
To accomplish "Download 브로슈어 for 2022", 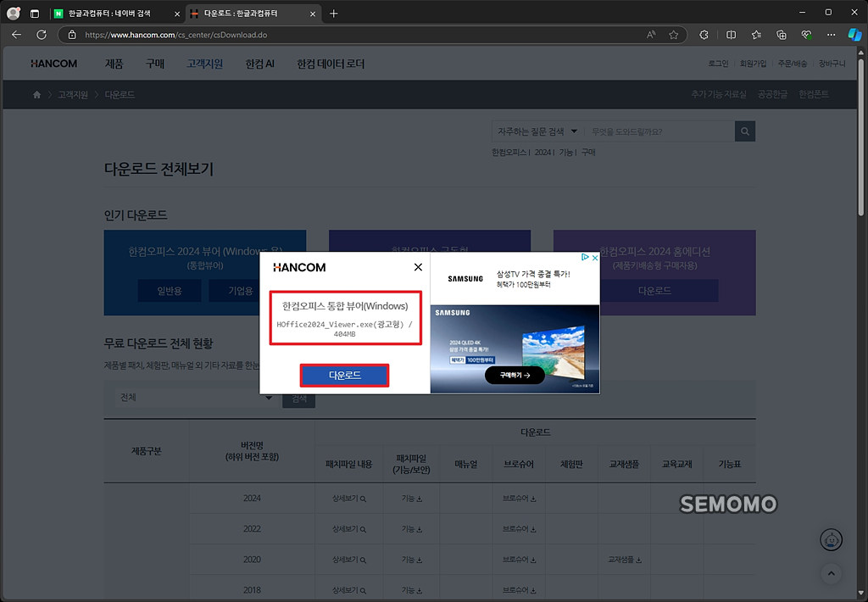I will click(519, 529).
